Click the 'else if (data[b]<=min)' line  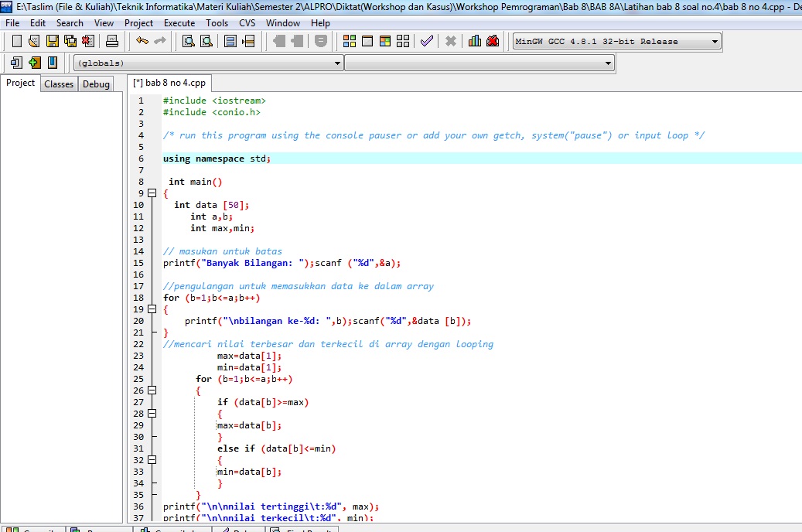click(x=277, y=448)
